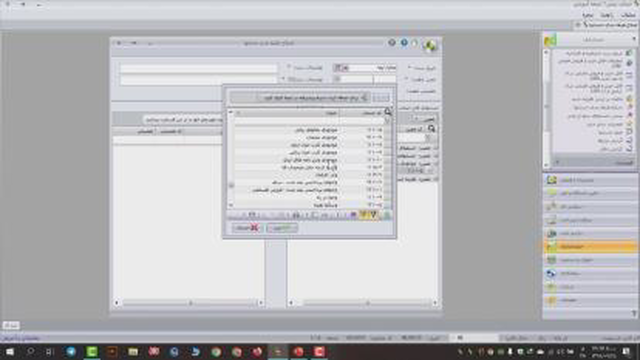Open Windows taskbar search
Image resolution: width=640 pixels, height=360 pixels.
30,352
